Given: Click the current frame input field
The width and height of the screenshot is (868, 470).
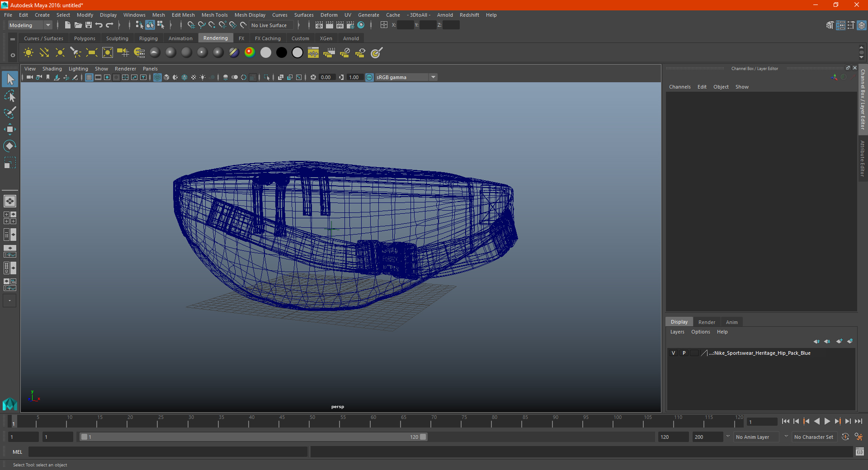Looking at the screenshot, I should pyautogui.click(x=762, y=422).
